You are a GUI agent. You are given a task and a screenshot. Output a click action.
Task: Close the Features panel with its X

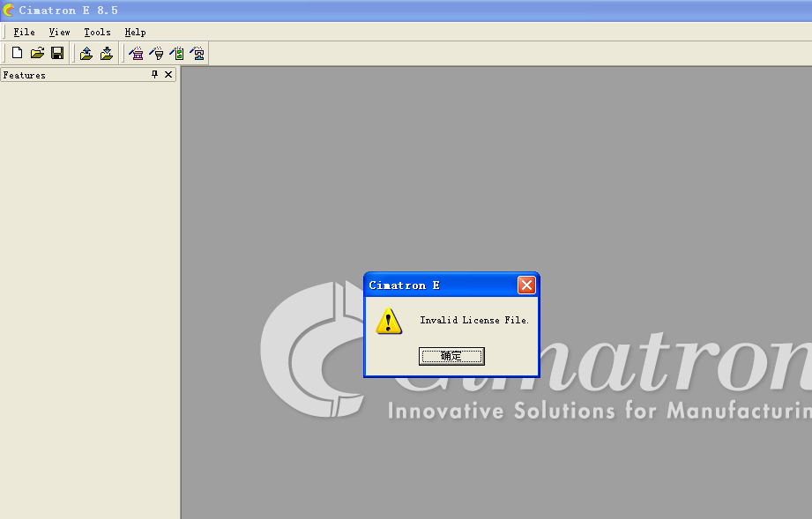click(x=168, y=75)
